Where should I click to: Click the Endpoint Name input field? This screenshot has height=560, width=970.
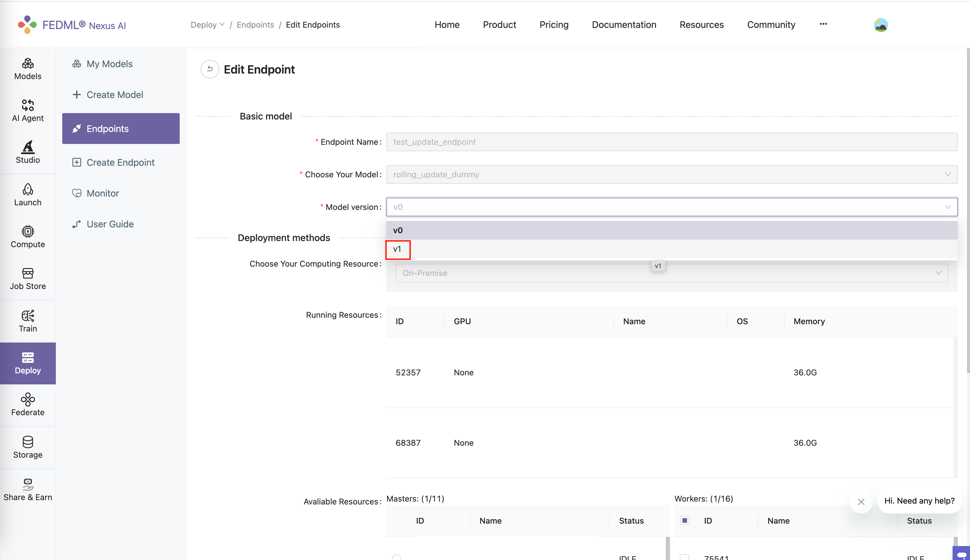coord(672,142)
